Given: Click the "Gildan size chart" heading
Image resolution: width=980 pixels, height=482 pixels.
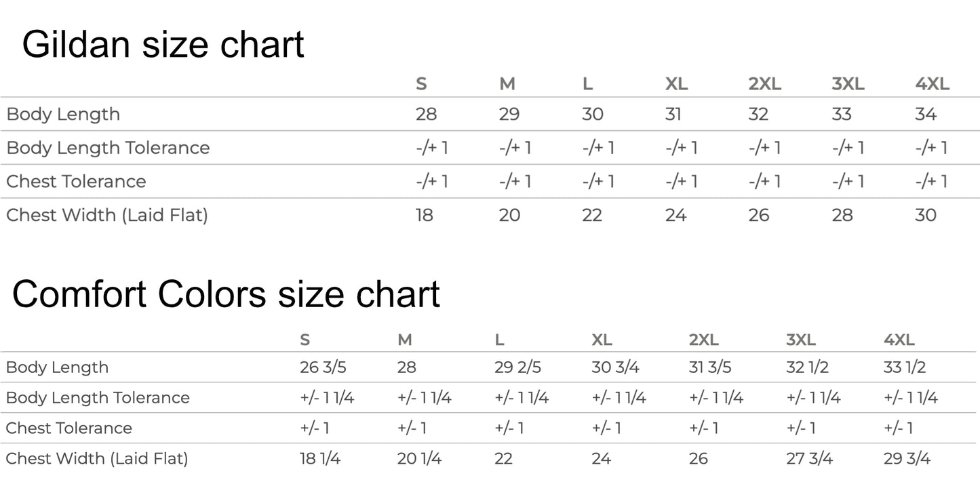Looking at the screenshot, I should (x=163, y=45).
